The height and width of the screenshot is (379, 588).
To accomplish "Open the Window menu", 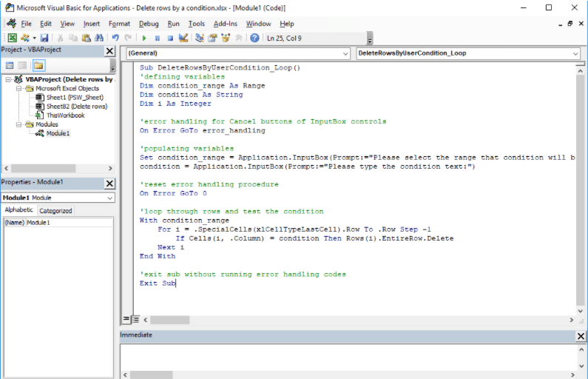I will click(x=258, y=24).
